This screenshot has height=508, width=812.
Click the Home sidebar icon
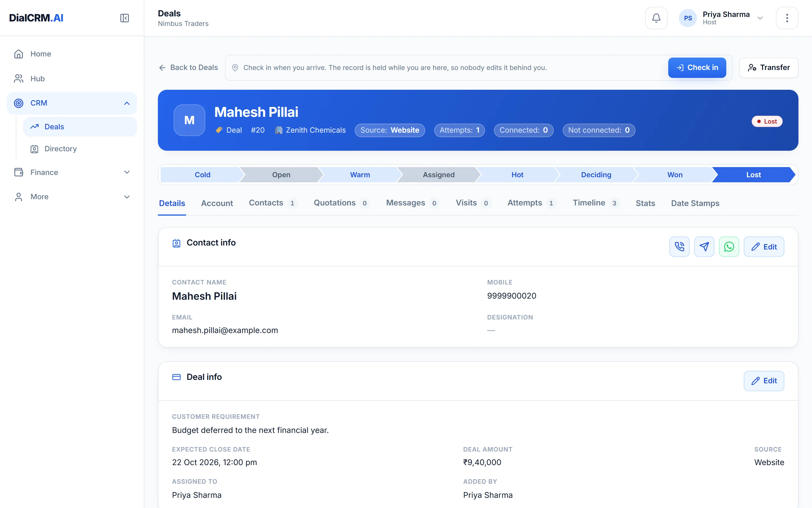pyautogui.click(x=19, y=54)
